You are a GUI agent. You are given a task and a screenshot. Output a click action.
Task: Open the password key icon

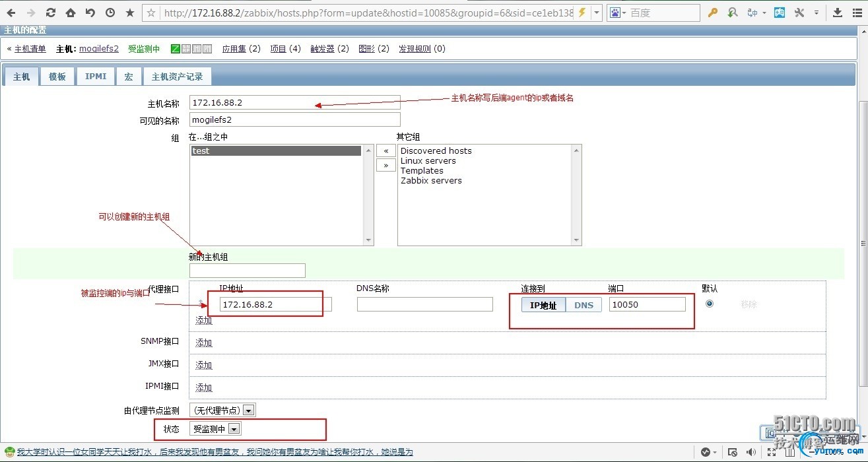pos(713,13)
